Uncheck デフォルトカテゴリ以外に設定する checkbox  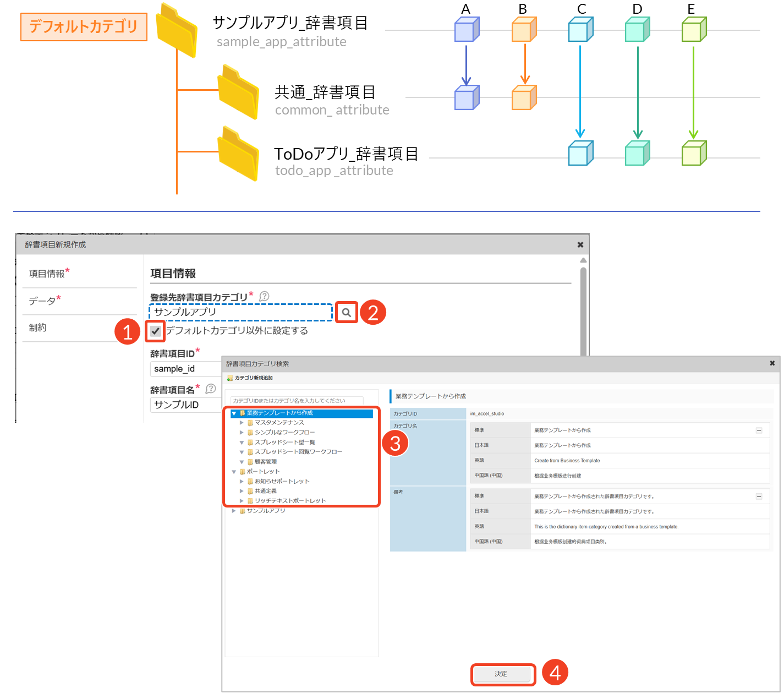(x=156, y=331)
